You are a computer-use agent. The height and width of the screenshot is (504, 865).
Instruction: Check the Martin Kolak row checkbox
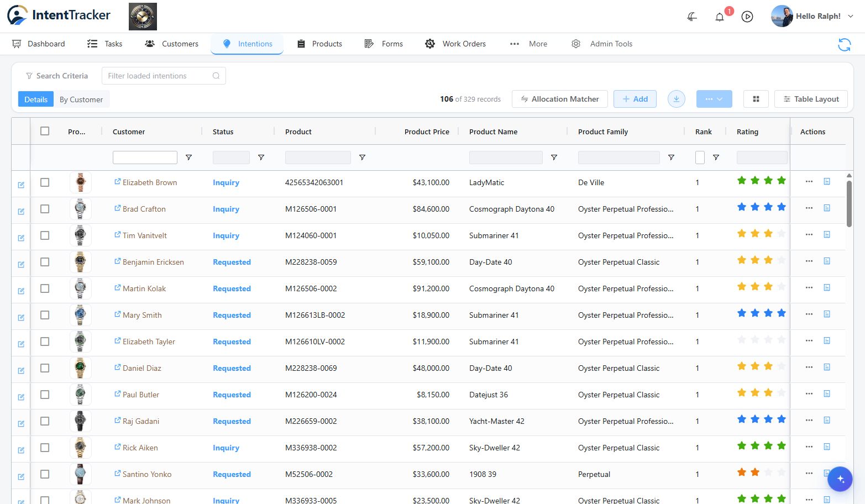pyautogui.click(x=45, y=288)
